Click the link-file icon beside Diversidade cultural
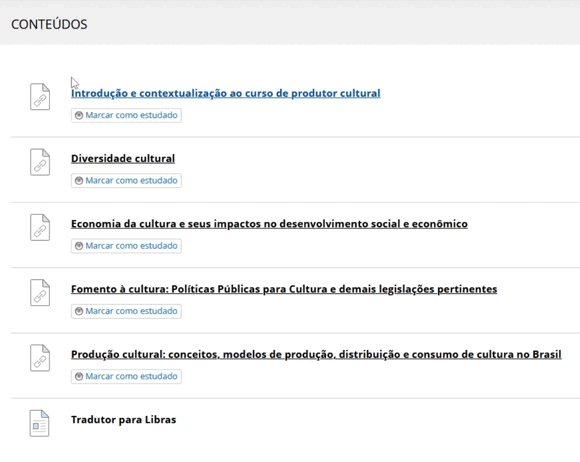The height and width of the screenshot is (462, 580). (40, 162)
